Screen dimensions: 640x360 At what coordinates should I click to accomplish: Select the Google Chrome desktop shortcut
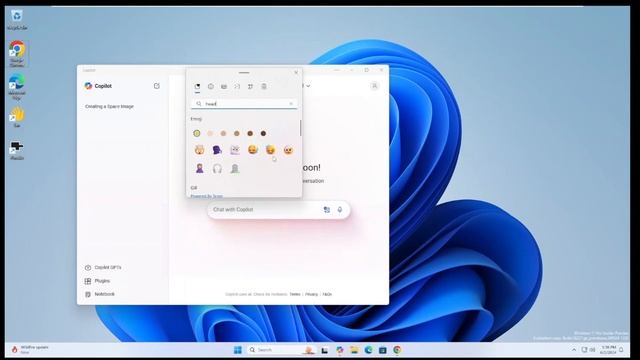pyautogui.click(x=17, y=53)
